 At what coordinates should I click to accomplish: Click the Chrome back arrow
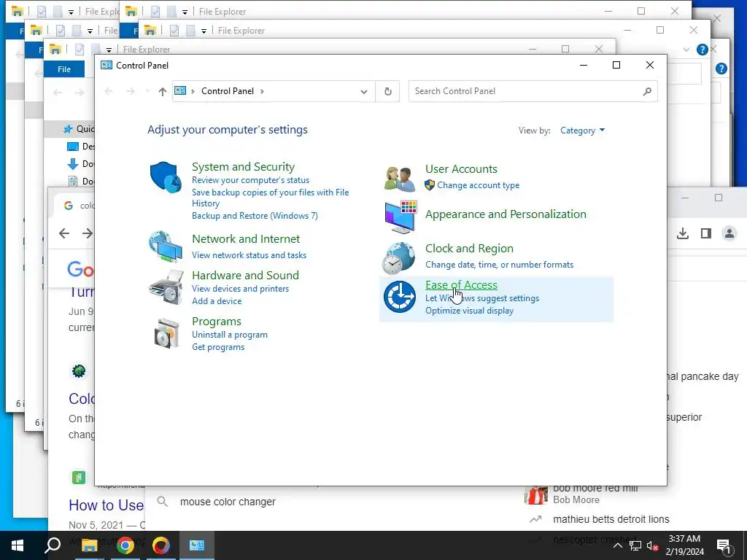[x=64, y=233]
